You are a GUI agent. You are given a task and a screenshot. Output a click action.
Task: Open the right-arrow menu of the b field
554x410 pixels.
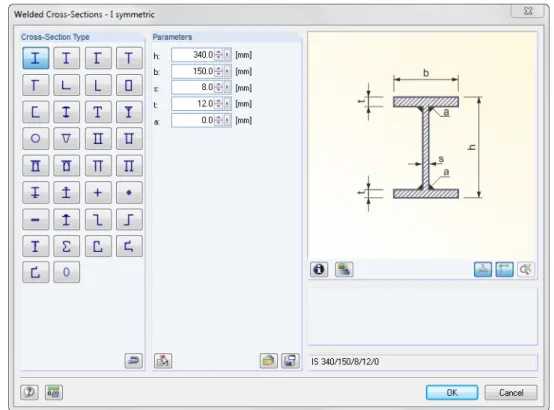(227, 71)
